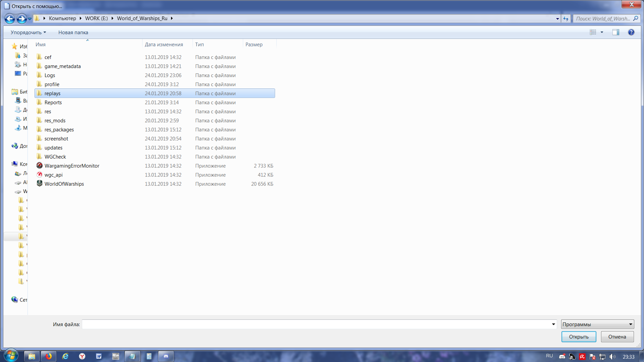The width and height of the screenshot is (644, 362).
Task: Click the change view layout icon
Action: point(593,32)
